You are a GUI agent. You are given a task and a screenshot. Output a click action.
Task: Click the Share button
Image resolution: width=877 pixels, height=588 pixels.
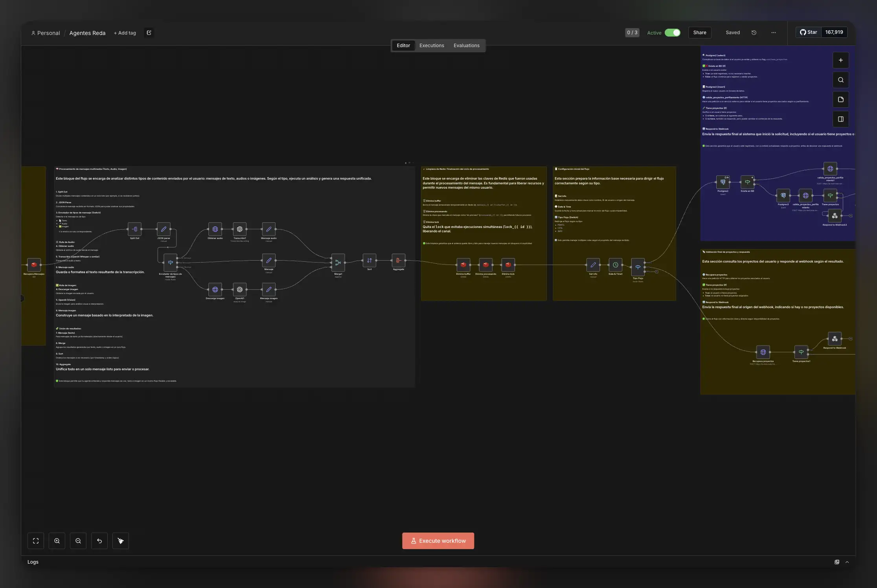(699, 33)
